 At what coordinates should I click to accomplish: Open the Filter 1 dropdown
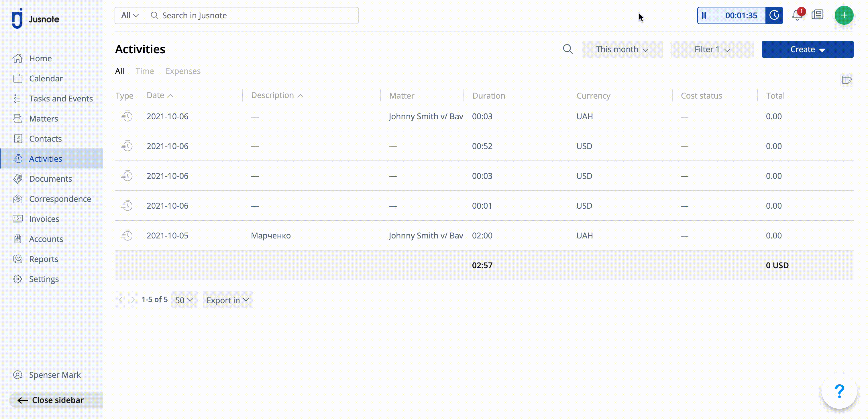coord(712,49)
